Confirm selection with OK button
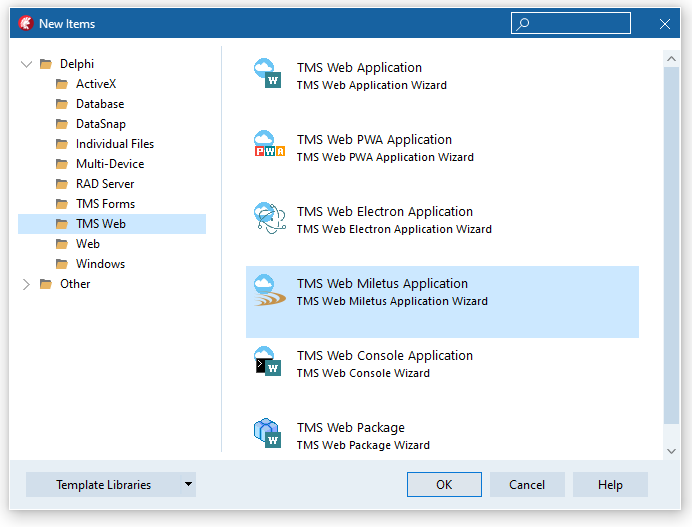692x527 pixels. pyautogui.click(x=444, y=485)
